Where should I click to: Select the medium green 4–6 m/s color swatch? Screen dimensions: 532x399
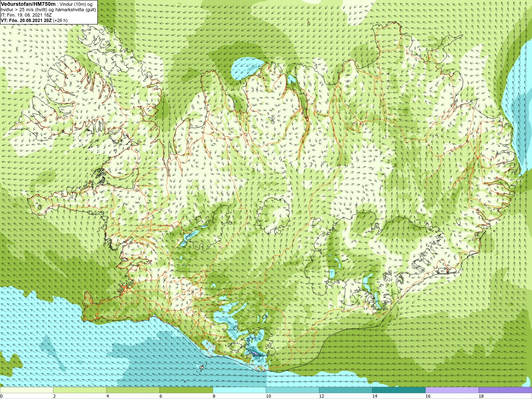tap(133, 390)
